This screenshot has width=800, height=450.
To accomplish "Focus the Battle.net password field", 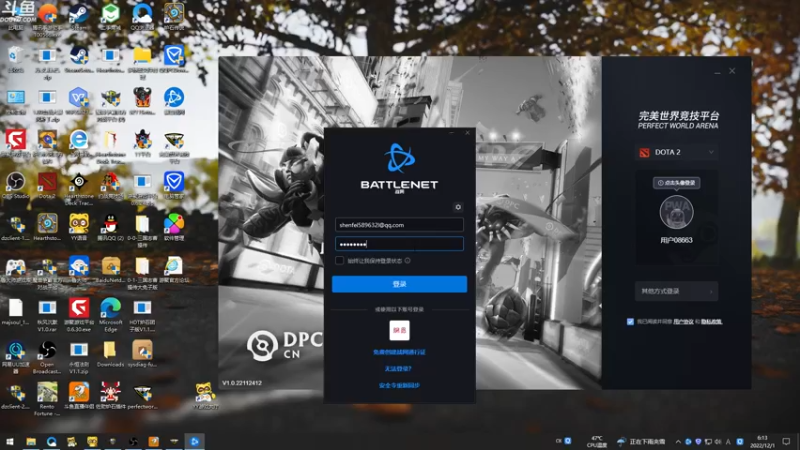I will [x=399, y=244].
